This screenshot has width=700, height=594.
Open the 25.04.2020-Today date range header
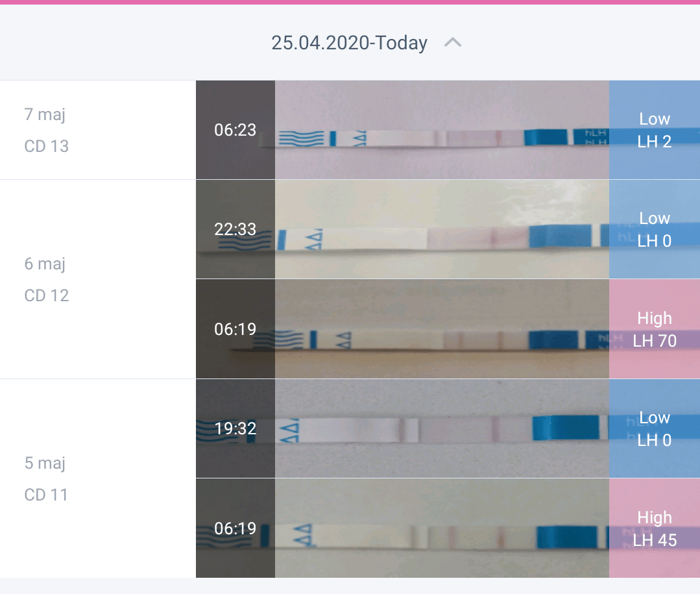tap(350, 43)
